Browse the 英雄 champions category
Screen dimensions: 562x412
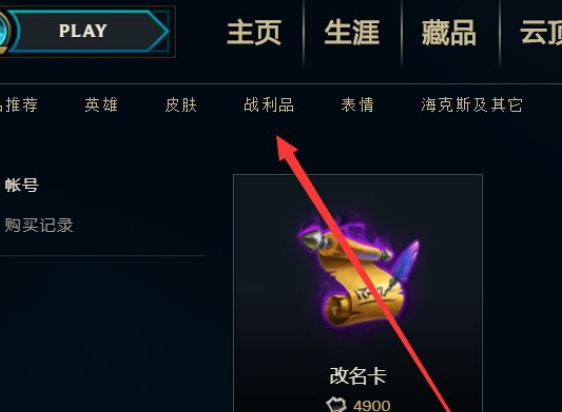[101, 105]
